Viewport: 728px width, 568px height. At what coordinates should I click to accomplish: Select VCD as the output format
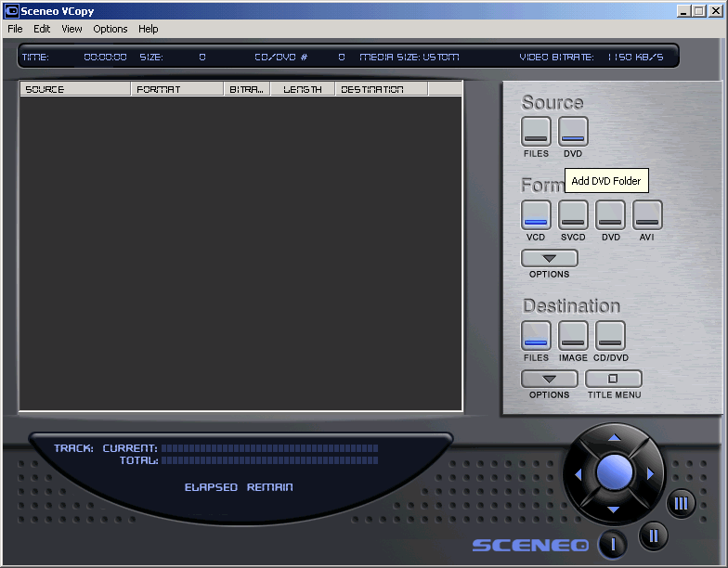tap(536, 215)
